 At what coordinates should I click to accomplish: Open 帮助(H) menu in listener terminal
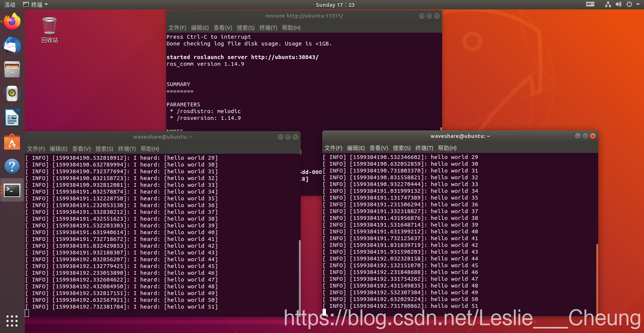pyautogui.click(x=150, y=149)
